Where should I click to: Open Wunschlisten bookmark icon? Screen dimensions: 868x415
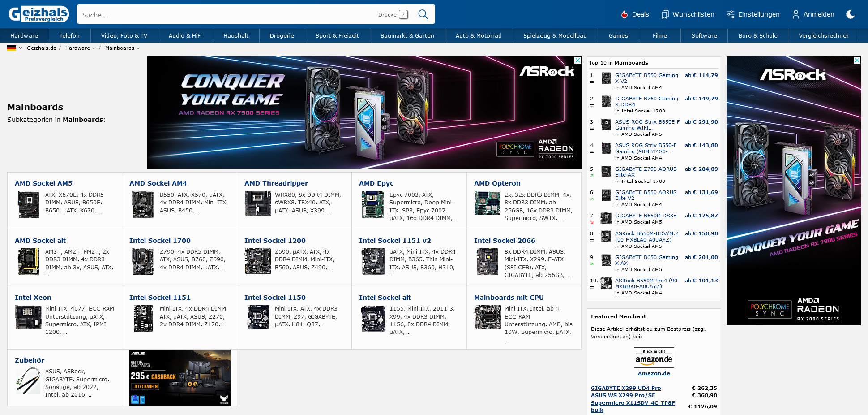pos(665,14)
